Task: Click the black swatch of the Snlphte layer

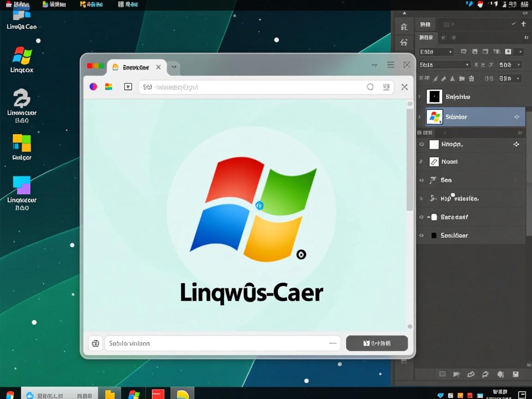Action: (434, 97)
